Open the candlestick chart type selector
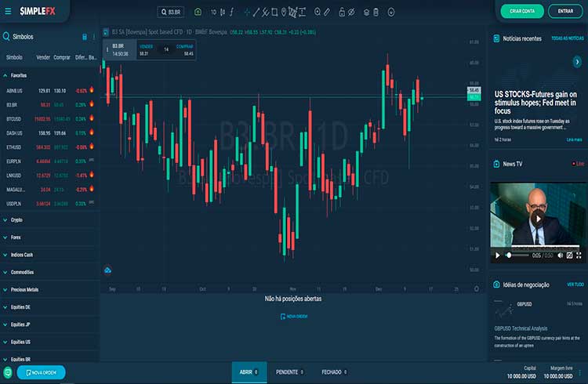Viewport: 588px width, 384px height. tap(223, 12)
